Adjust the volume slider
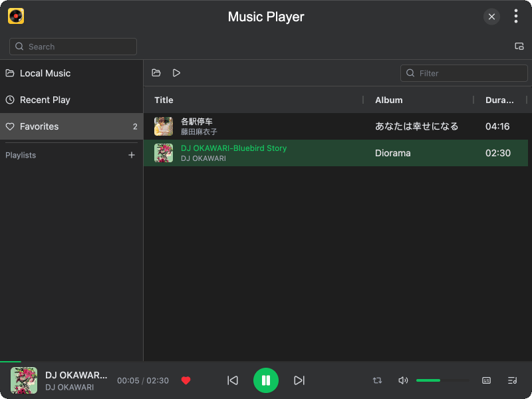 click(443, 380)
